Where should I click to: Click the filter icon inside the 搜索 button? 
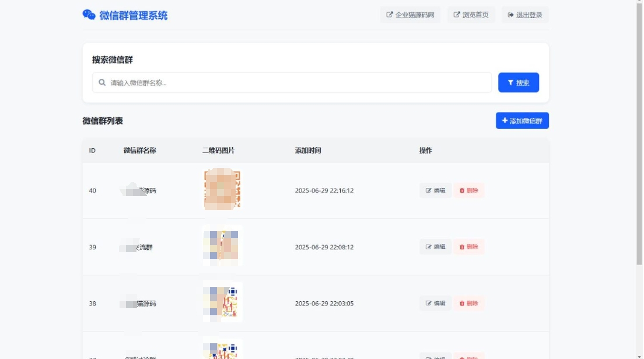click(x=510, y=82)
